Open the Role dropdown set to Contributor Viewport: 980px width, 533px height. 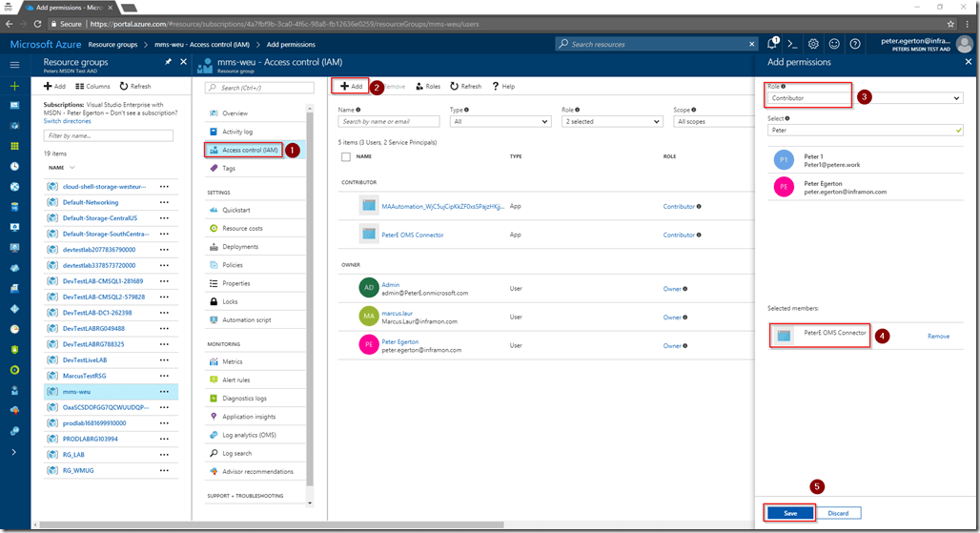pos(865,98)
